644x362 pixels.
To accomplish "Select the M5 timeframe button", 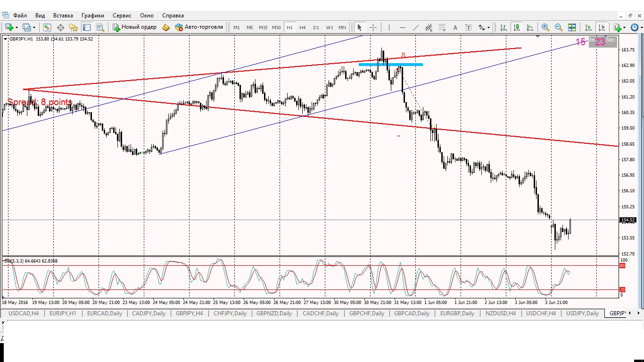I will 250,27.
